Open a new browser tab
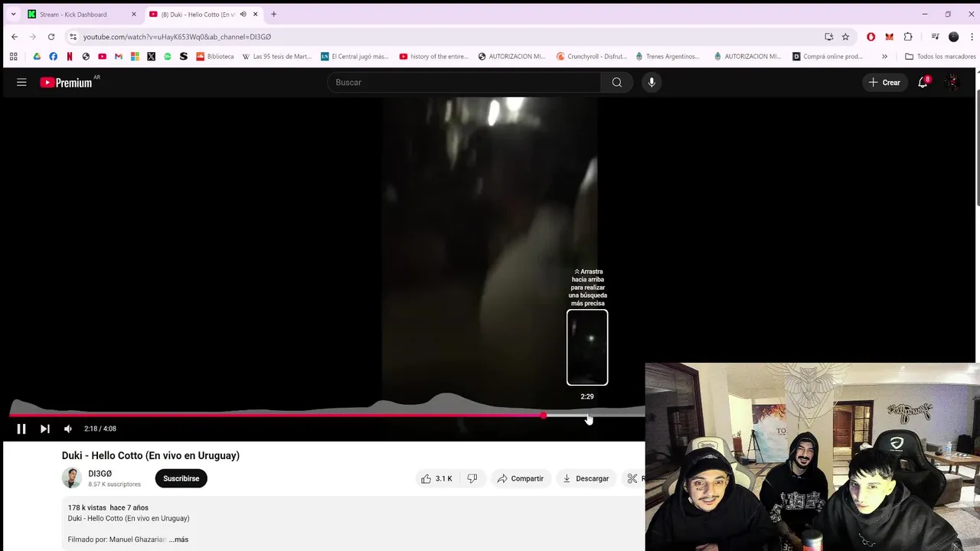The height and width of the screenshot is (551, 980). [273, 14]
